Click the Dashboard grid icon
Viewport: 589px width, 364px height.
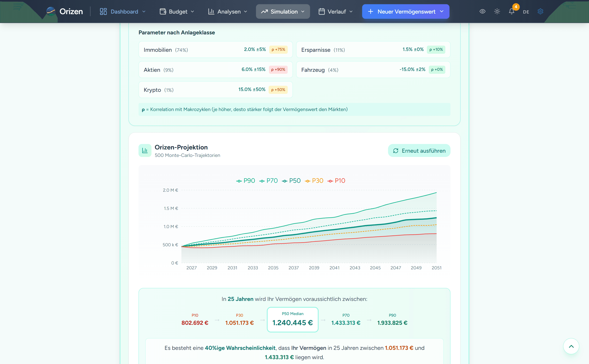(x=103, y=11)
